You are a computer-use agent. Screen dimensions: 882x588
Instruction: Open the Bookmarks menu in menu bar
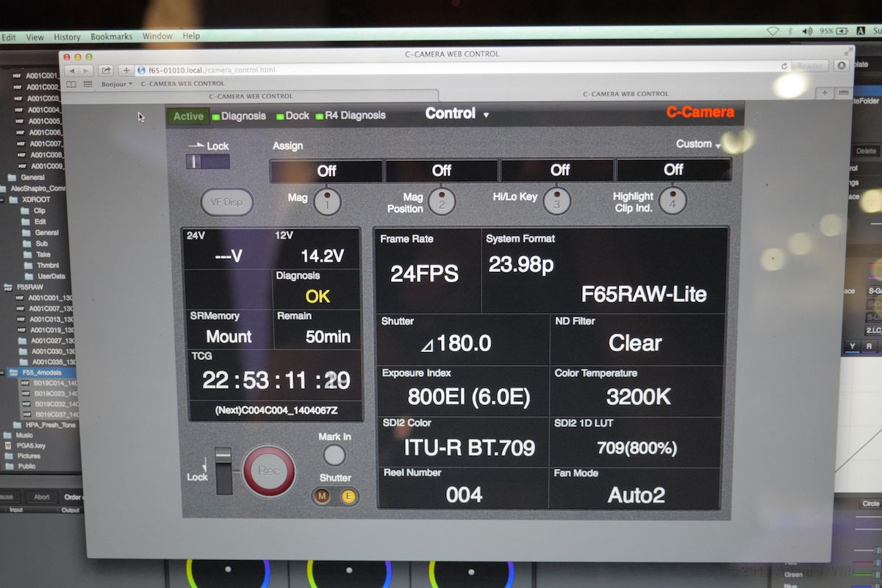click(111, 36)
